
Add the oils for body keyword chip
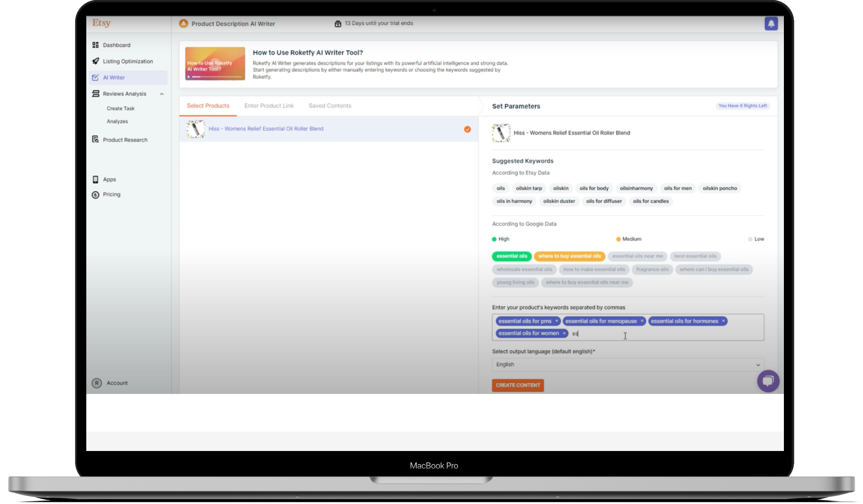click(594, 188)
